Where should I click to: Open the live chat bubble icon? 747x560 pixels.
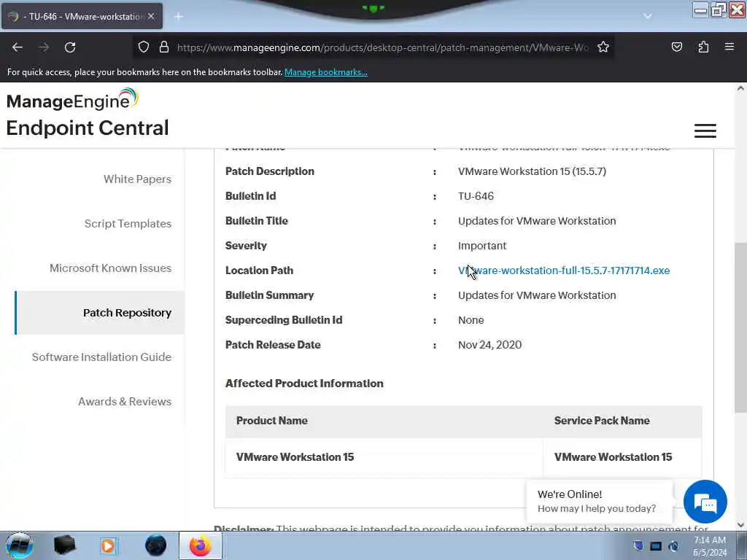(705, 502)
